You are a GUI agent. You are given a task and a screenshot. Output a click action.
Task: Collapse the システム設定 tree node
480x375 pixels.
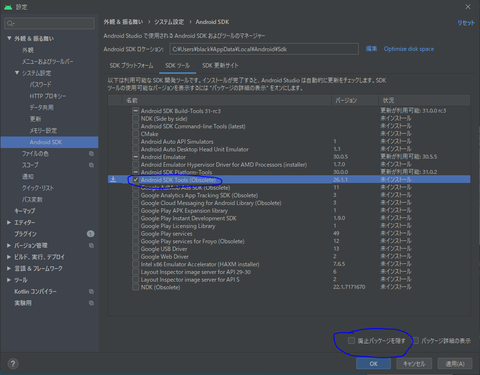coord(17,73)
